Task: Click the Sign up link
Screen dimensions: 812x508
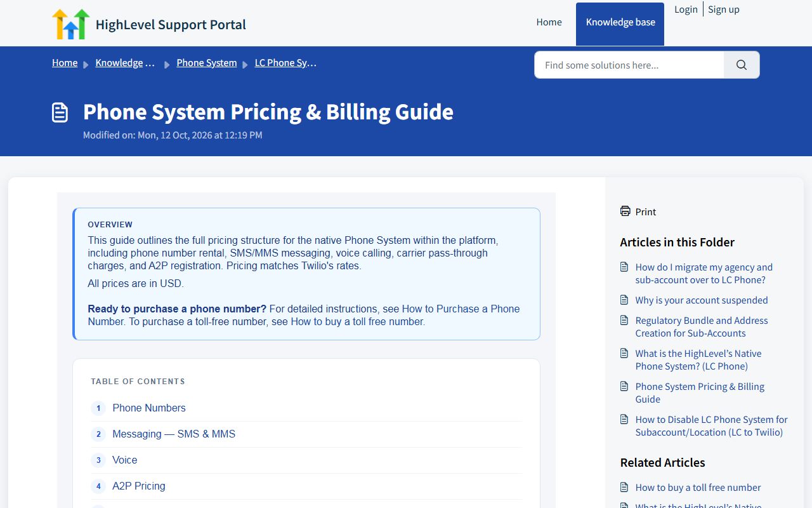Action: pyautogui.click(x=724, y=9)
